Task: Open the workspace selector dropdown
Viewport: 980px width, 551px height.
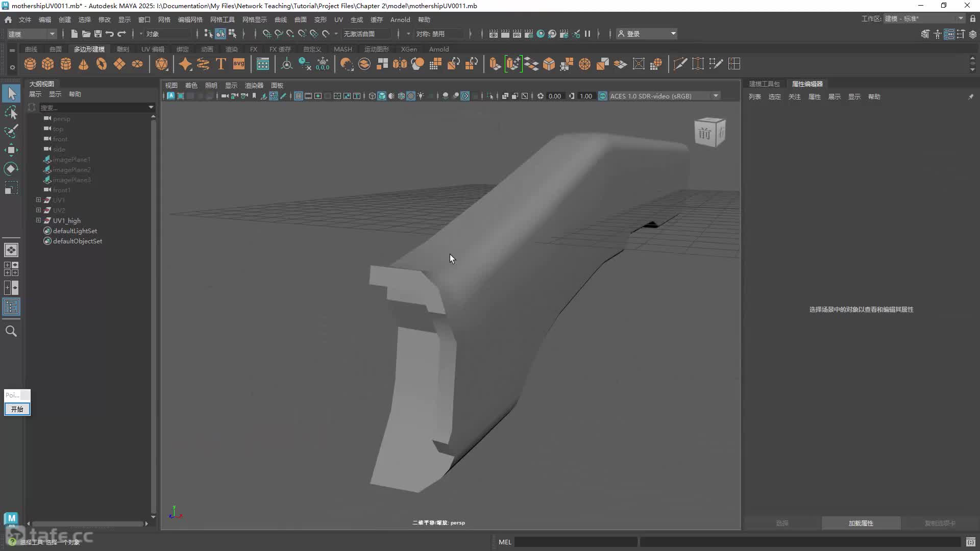Action: (x=924, y=18)
